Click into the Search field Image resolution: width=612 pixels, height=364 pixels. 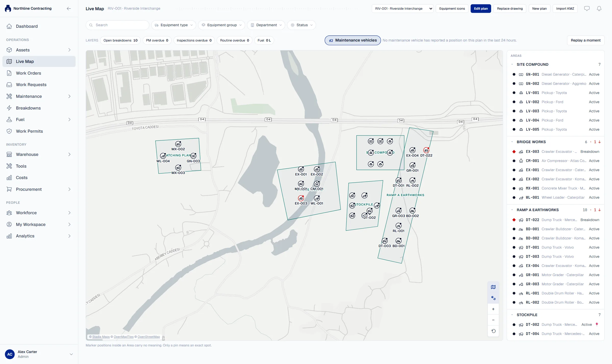117,25
